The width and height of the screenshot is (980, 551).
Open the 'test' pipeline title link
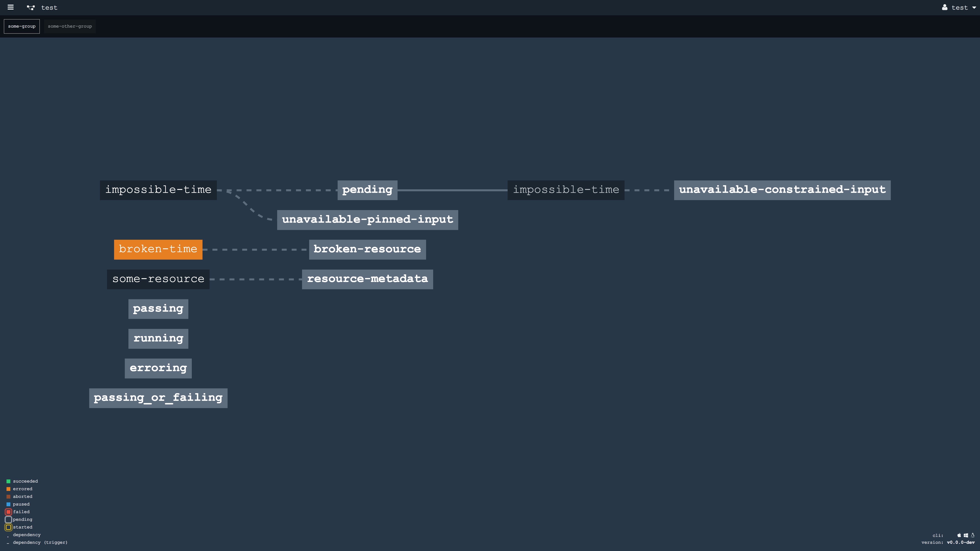[x=49, y=8]
